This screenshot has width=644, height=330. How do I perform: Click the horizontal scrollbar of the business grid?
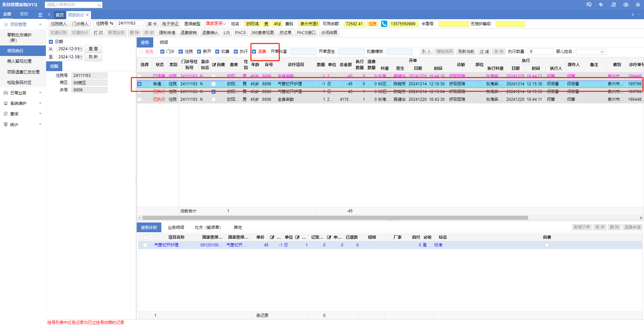335,218
